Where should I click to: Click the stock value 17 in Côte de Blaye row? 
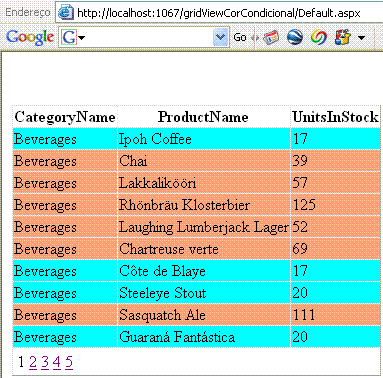tap(300, 271)
